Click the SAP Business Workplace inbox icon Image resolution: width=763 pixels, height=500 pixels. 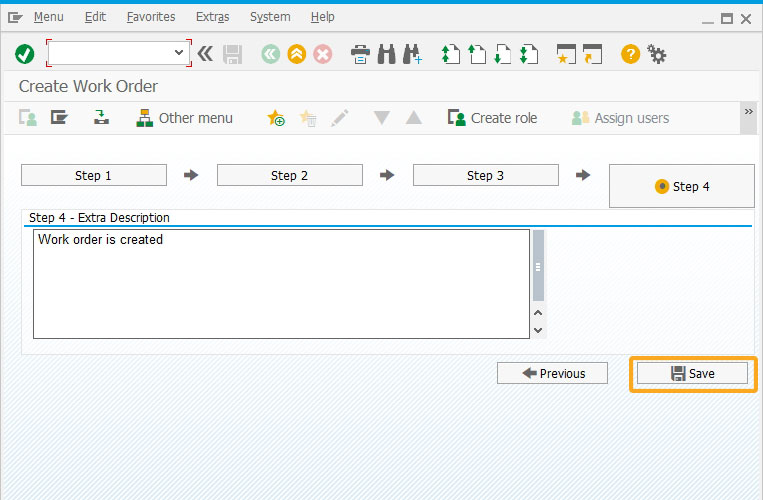(101, 118)
